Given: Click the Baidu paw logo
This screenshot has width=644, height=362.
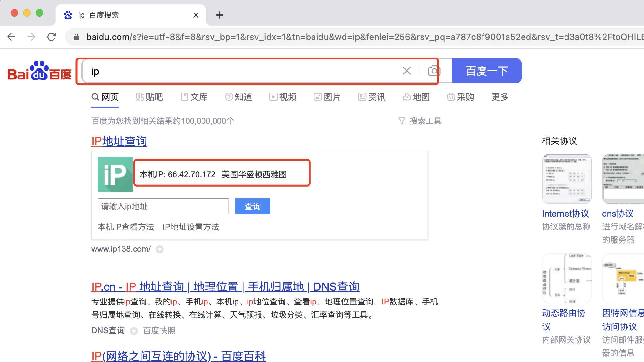Looking at the screenshot, I should pyautogui.click(x=38, y=71).
